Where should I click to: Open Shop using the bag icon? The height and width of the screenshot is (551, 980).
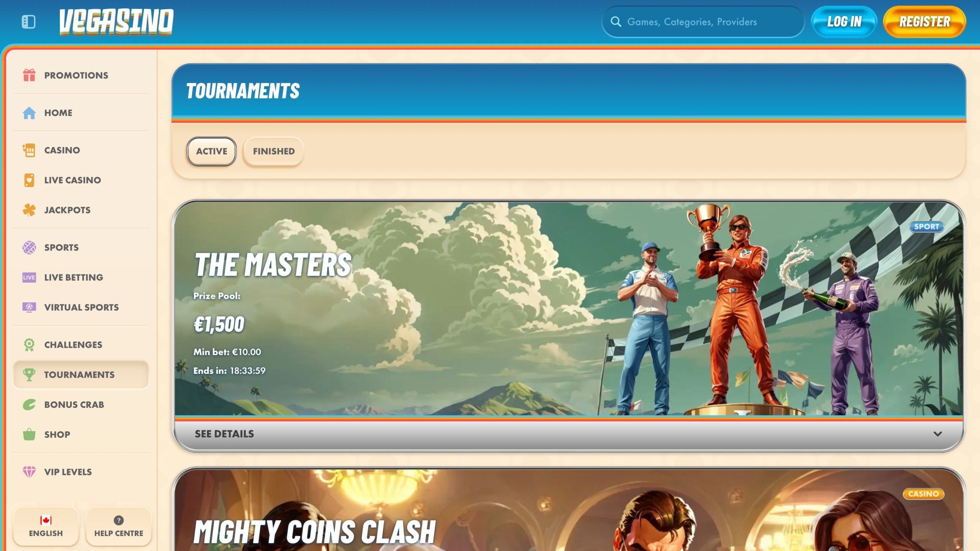click(x=29, y=434)
